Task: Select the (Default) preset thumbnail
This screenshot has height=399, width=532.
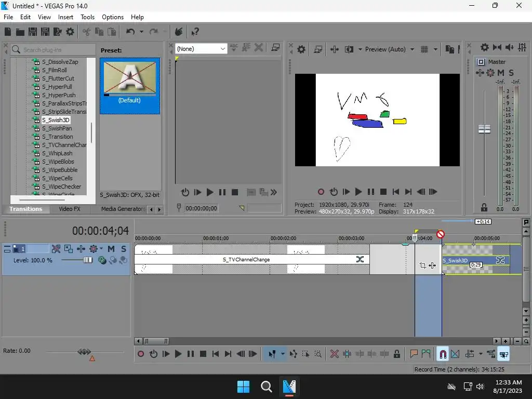Action: (130, 86)
